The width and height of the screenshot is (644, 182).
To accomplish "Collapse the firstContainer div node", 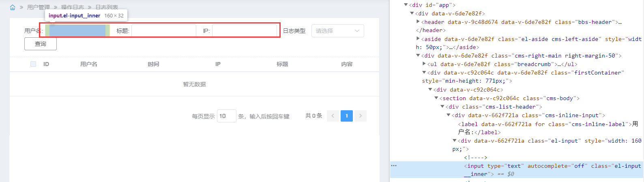I will click(424, 73).
